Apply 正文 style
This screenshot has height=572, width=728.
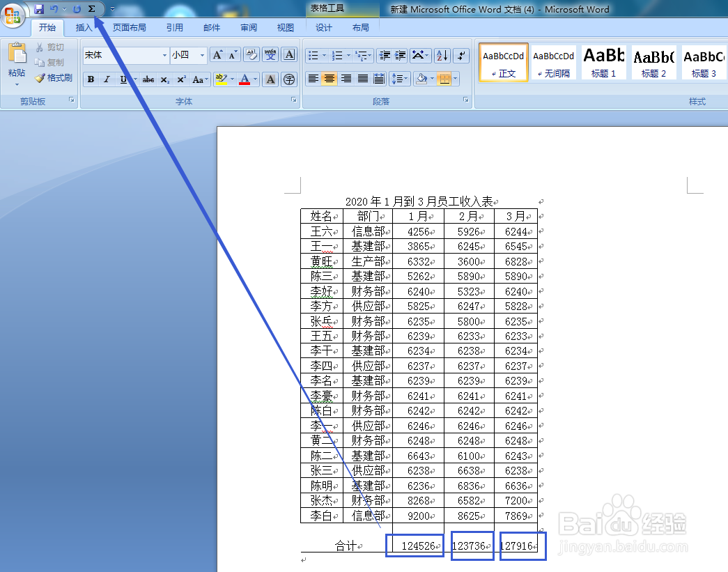503,63
